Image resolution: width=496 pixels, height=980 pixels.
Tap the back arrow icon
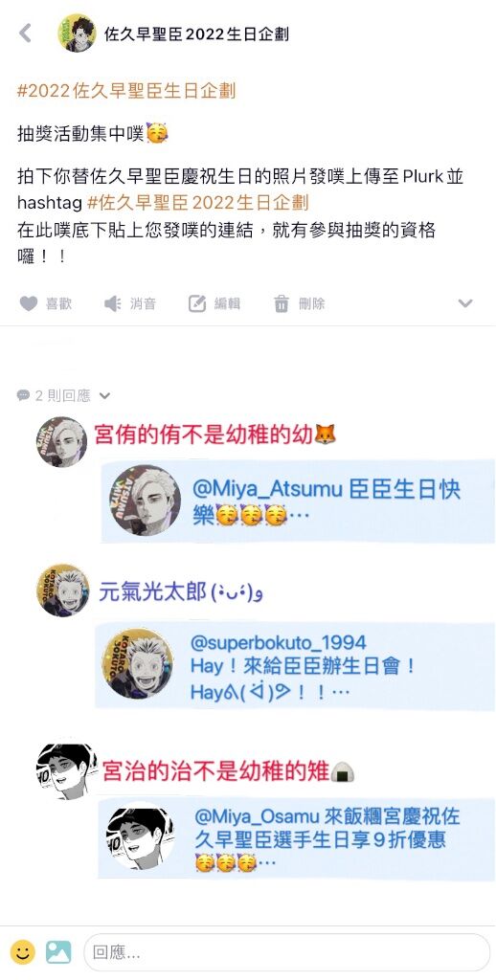click(25, 33)
